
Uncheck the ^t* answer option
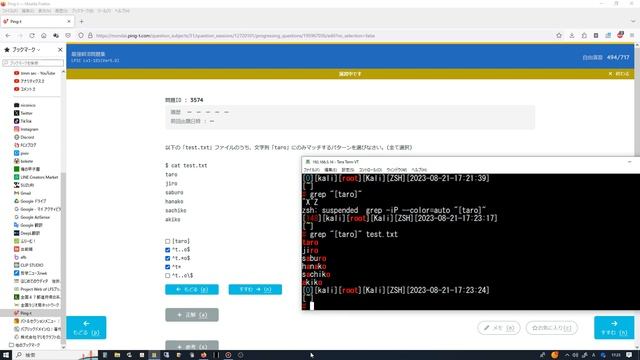coord(168,267)
